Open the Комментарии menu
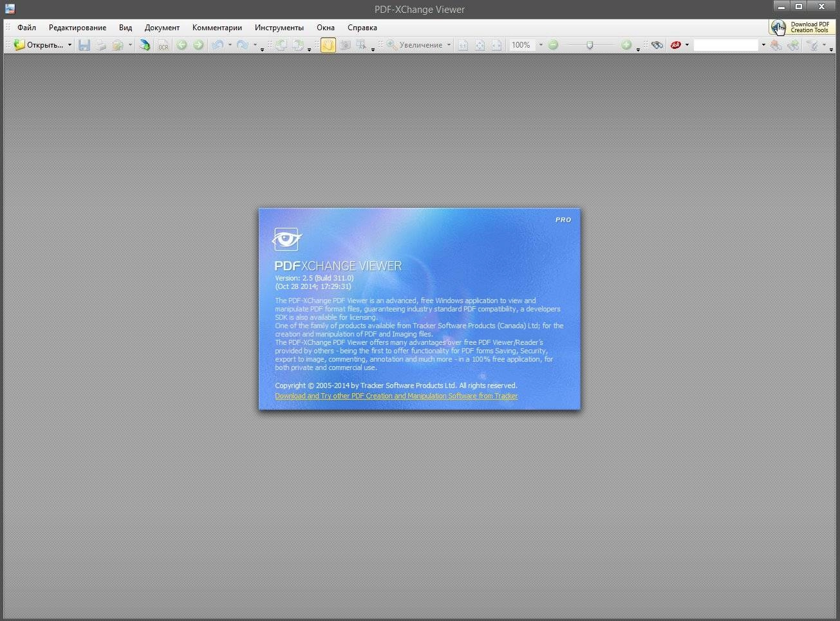840x621 pixels. 217,28
